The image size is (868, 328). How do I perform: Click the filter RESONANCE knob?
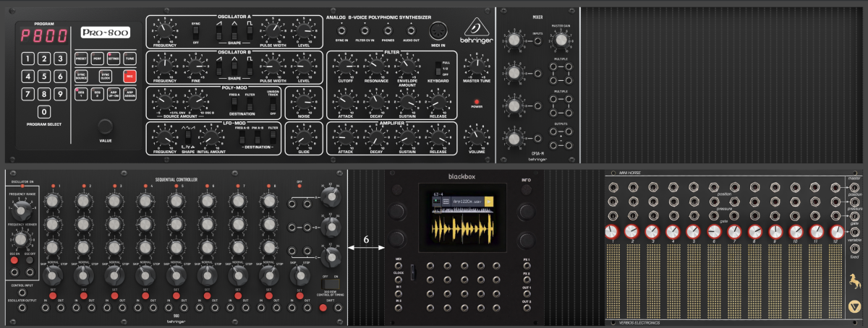click(x=376, y=66)
